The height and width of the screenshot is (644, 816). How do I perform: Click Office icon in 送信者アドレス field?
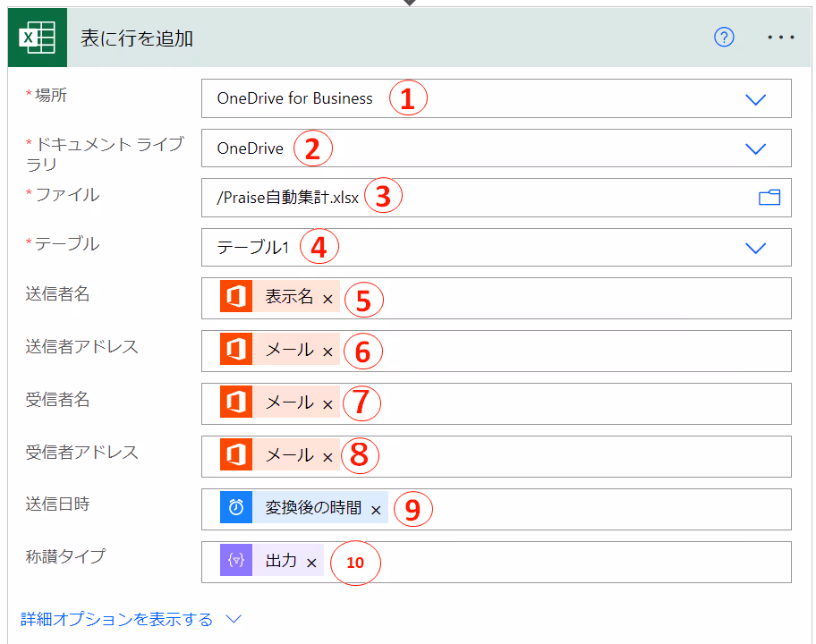236,349
